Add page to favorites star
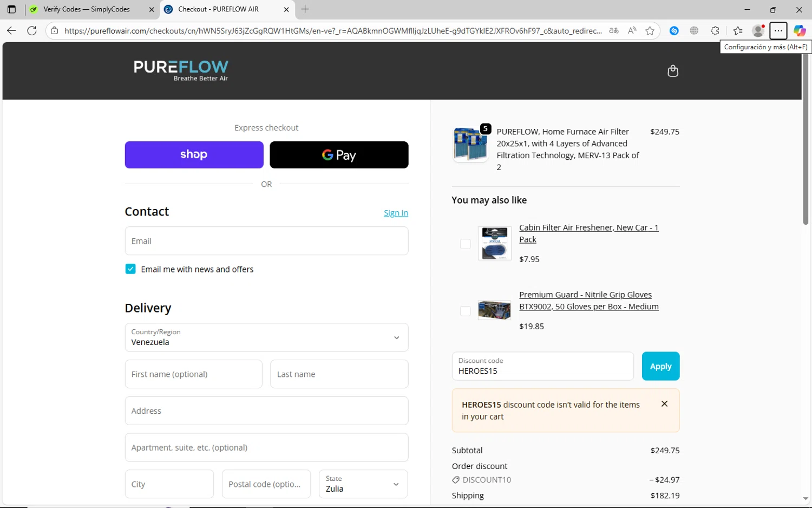Screen dimensions: 812x508 (650, 31)
